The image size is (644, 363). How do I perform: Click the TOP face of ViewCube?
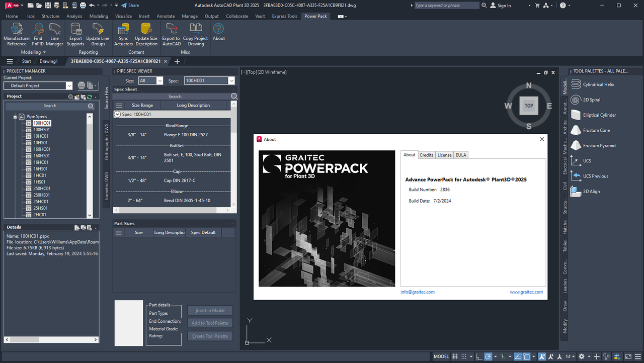click(529, 106)
